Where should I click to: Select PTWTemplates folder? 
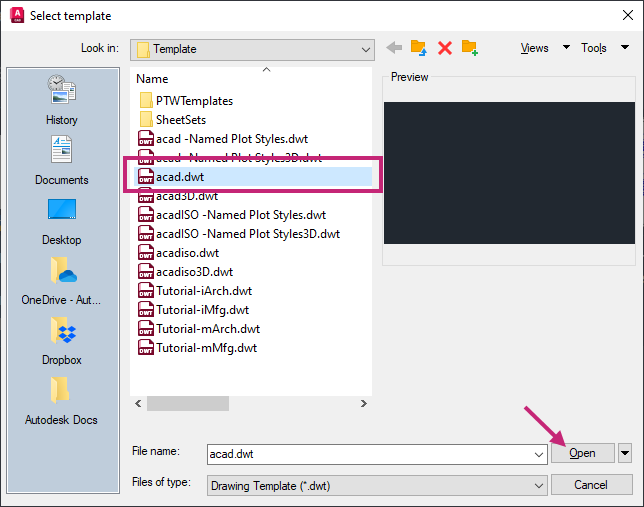click(186, 101)
